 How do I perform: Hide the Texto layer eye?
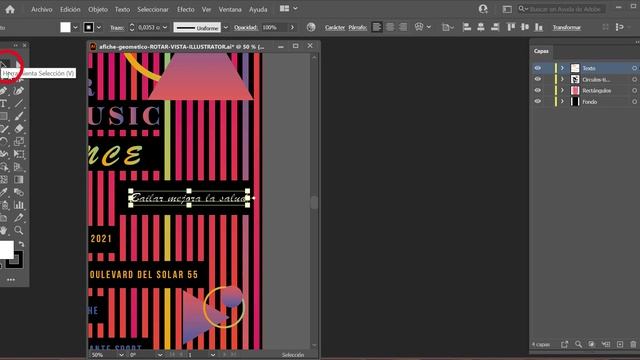click(x=538, y=68)
